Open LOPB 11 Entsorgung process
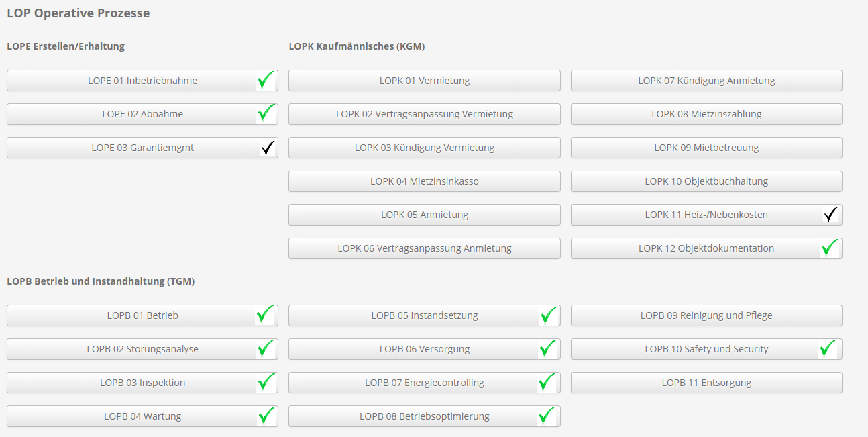Viewport: 868px width, 437px height. [706, 383]
